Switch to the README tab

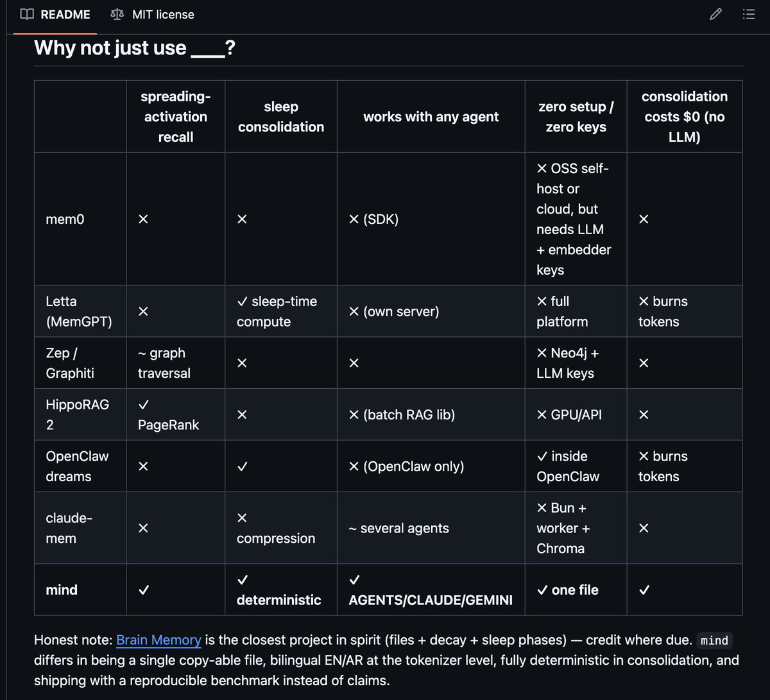(55, 14)
